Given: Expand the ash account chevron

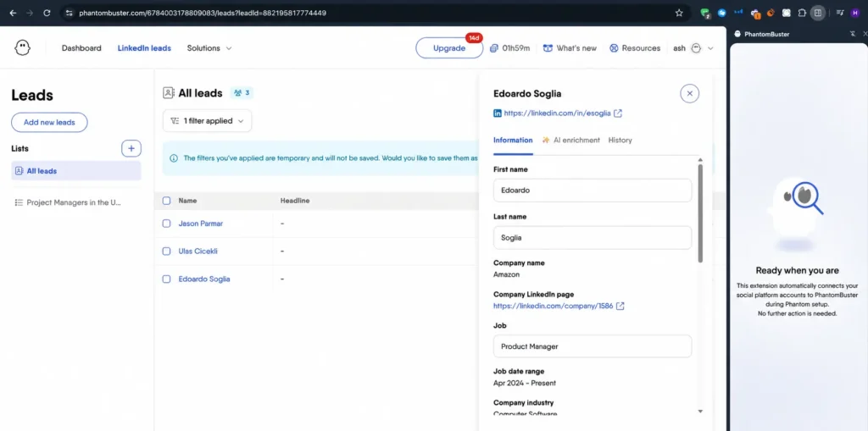Looking at the screenshot, I should coord(711,48).
